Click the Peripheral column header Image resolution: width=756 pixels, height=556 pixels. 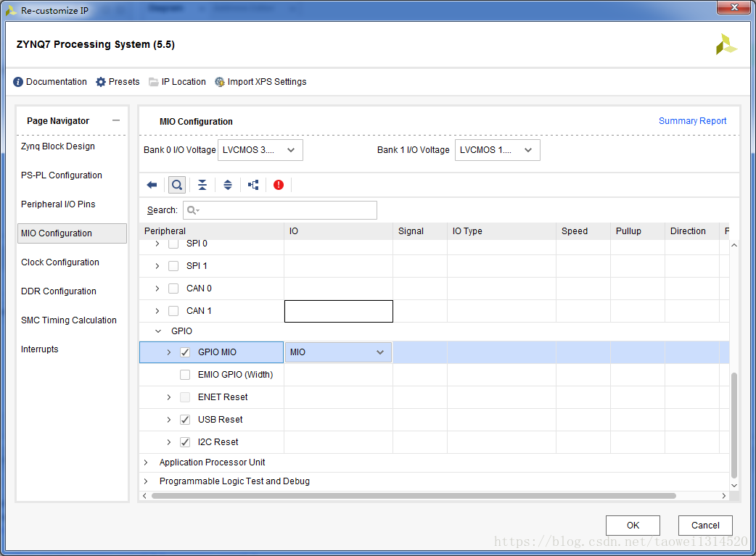click(x=212, y=231)
